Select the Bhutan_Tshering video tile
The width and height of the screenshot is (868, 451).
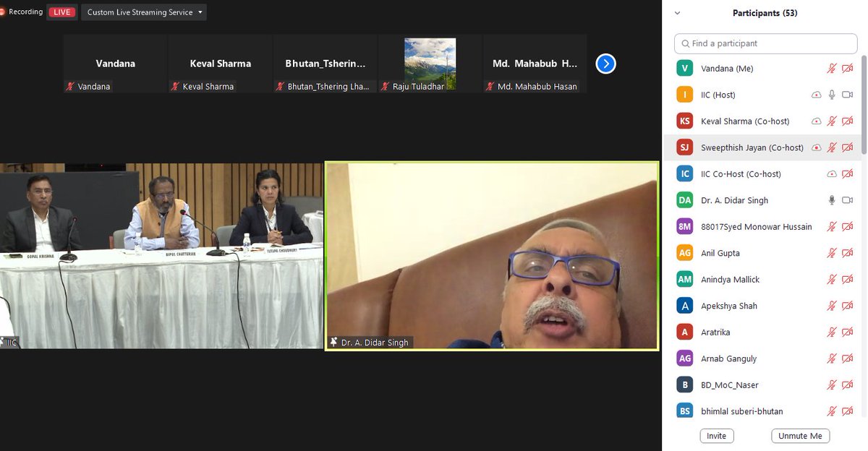coord(325,64)
